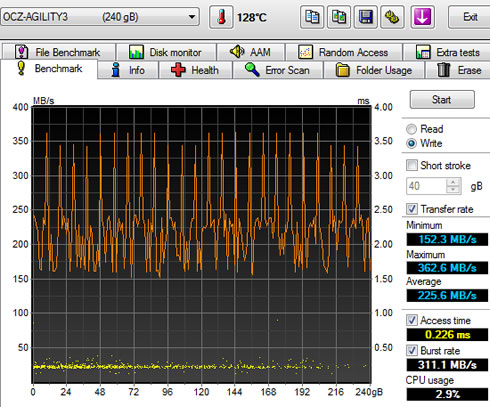The width and height of the screenshot is (490, 407).
Task: Switch to the Folder Usage tab
Action: (x=374, y=70)
